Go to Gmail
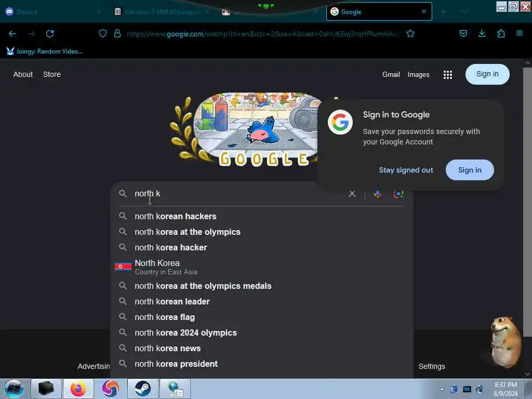 (x=391, y=75)
